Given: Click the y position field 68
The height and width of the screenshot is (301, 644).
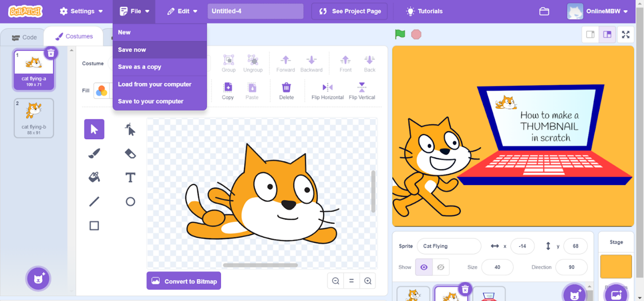Looking at the screenshot, I should [576, 246].
